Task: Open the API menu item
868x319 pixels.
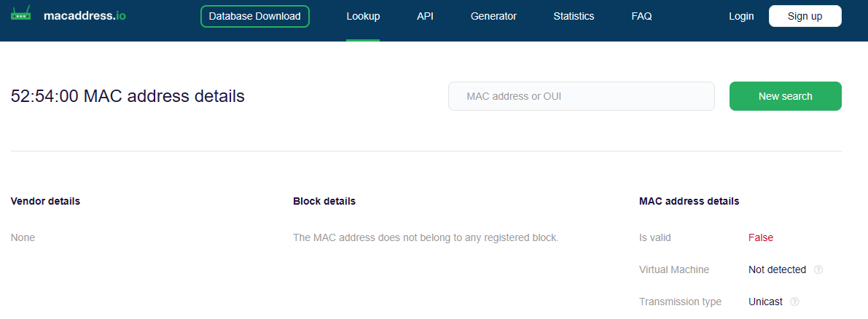Action: [x=425, y=16]
